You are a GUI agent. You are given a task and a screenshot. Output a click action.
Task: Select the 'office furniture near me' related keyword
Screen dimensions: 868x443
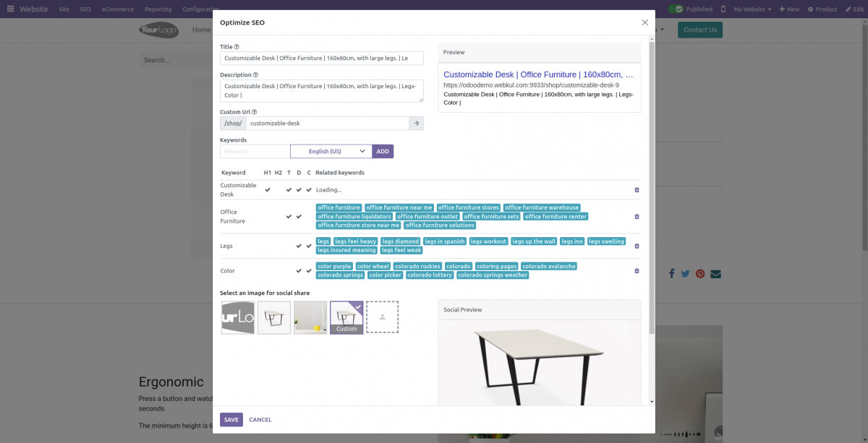point(400,207)
